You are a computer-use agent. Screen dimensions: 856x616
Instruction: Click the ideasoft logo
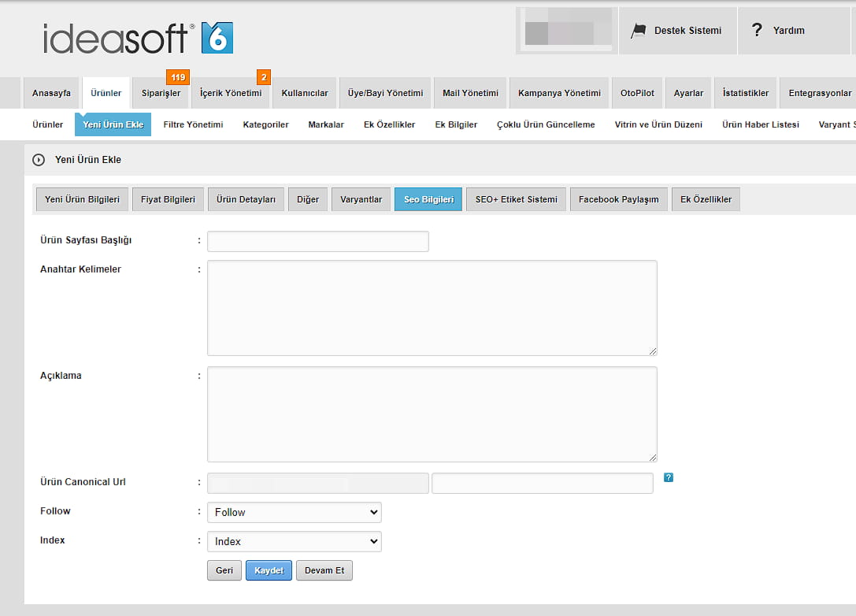coord(138,38)
